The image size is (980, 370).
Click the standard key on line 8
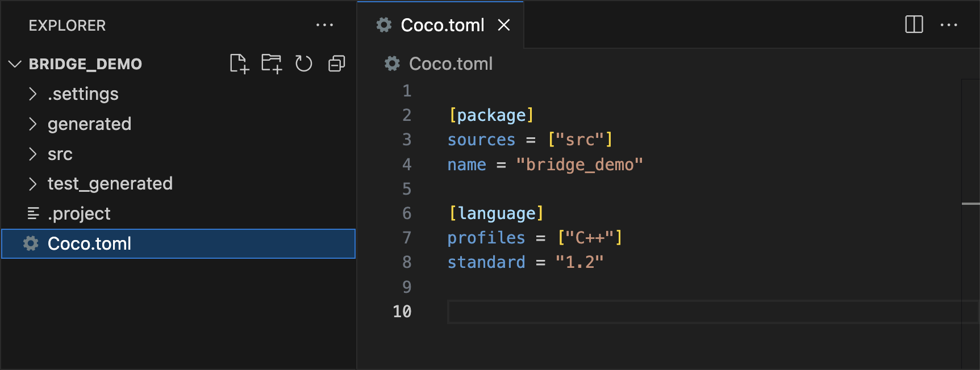[x=486, y=262]
